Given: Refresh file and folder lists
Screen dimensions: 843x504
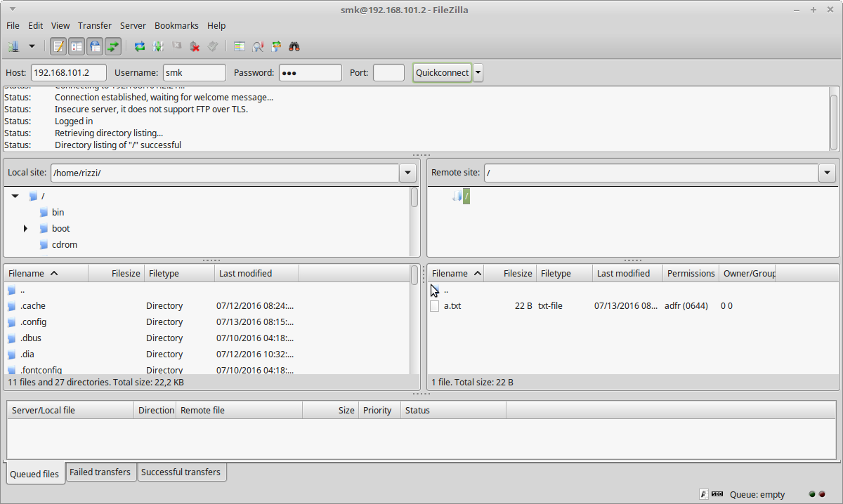Looking at the screenshot, I should click(x=140, y=46).
